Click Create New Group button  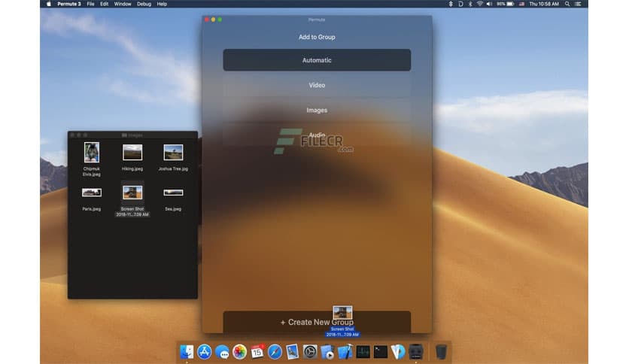317,322
